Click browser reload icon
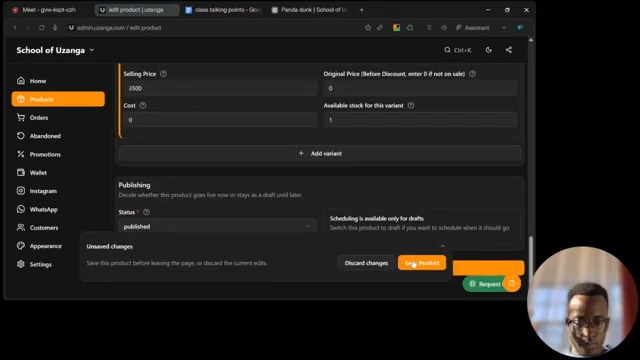Viewport: 640px width, 360px height. pos(42,28)
